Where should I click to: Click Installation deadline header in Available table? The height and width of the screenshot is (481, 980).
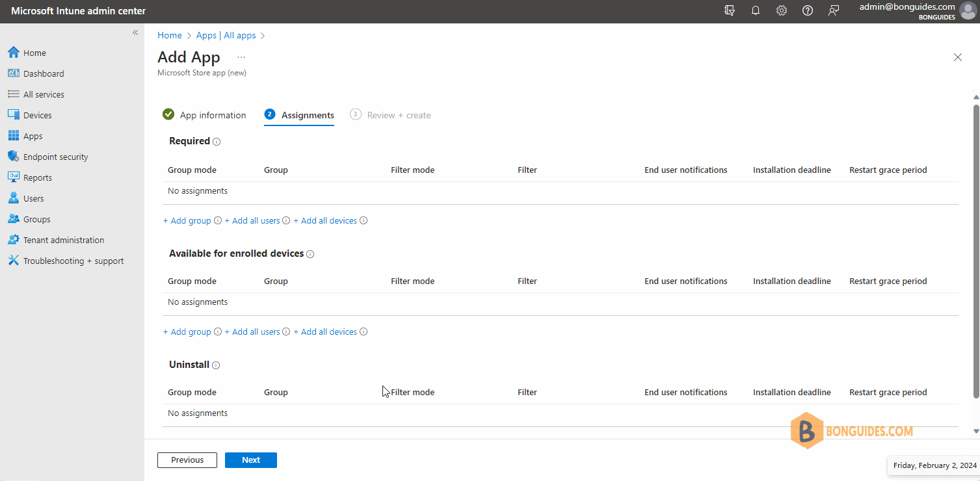point(791,281)
